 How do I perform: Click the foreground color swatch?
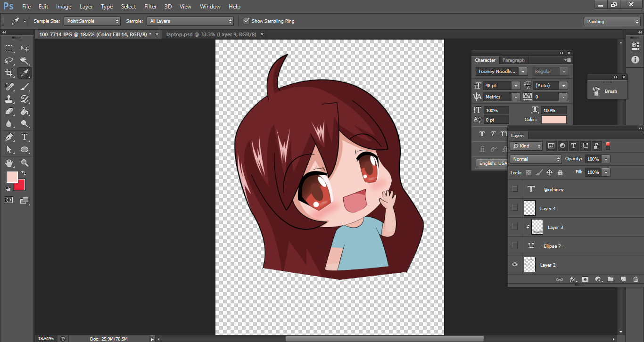[x=12, y=177]
